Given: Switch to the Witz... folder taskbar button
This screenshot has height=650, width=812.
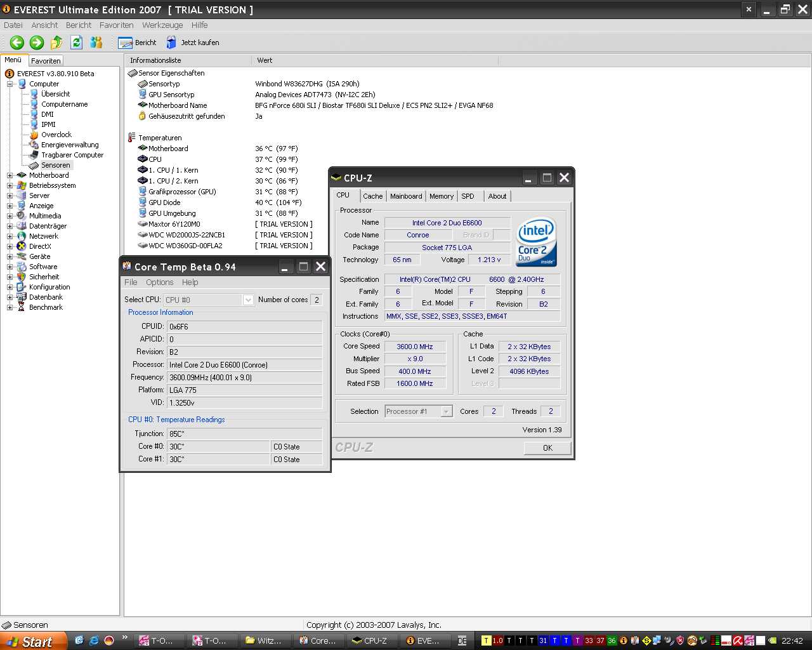Looking at the screenshot, I should 265,641.
